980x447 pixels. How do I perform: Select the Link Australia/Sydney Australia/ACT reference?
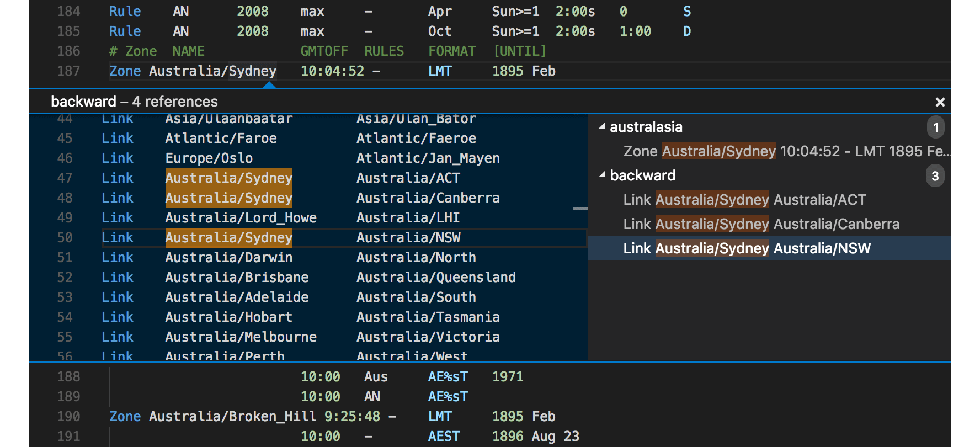point(770,200)
